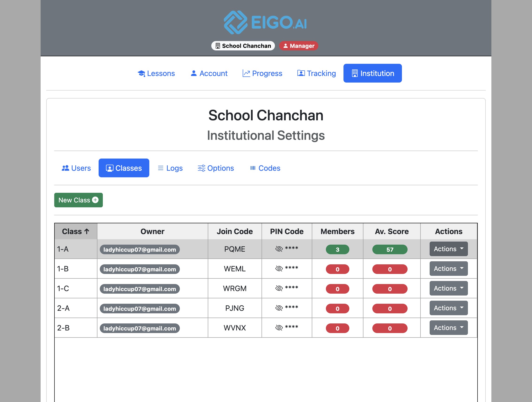Open the Tracking tab
The image size is (532, 402).
(x=316, y=73)
